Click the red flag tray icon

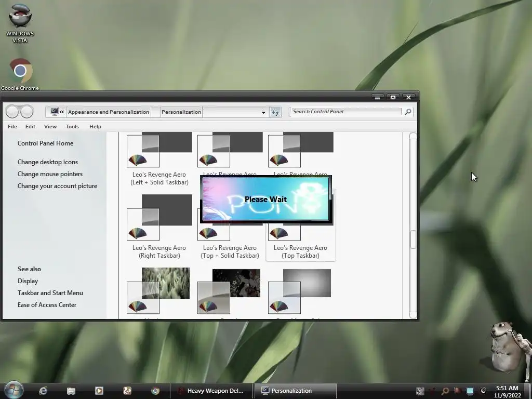[457, 391]
